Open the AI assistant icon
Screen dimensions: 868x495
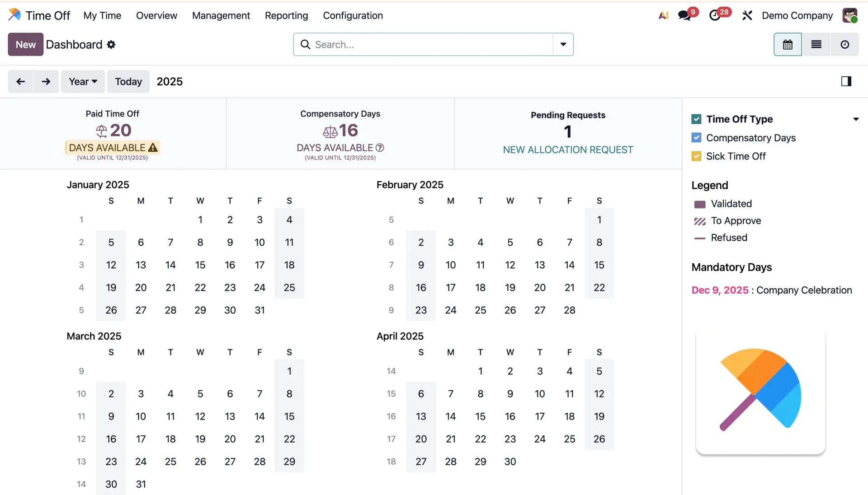[x=663, y=15]
